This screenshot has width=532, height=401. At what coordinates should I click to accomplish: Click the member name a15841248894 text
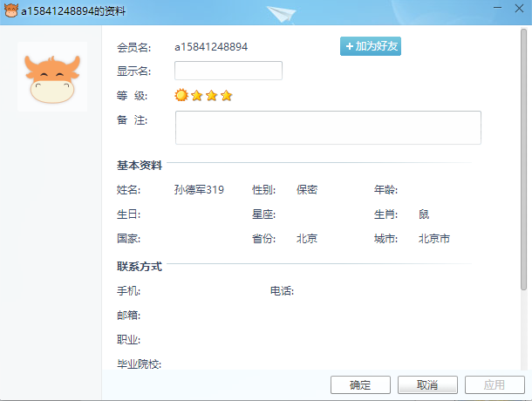211,47
